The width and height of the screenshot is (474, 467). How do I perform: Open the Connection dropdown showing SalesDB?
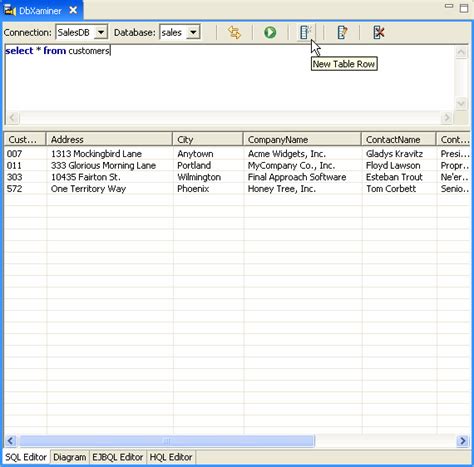click(100, 32)
